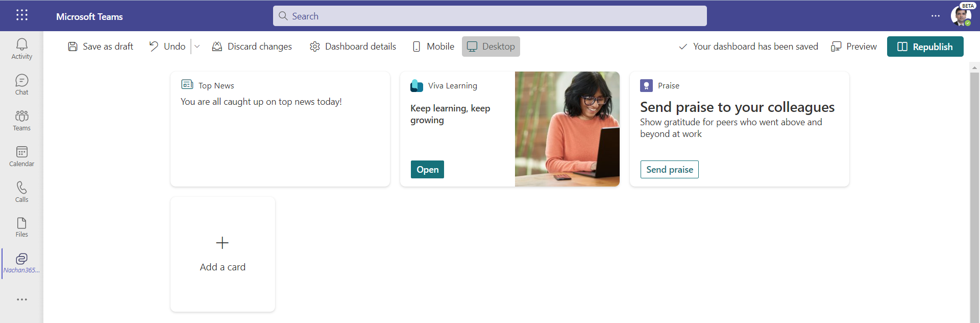The image size is (980, 323).
Task: Open Teams in the left rail
Action: point(21,120)
